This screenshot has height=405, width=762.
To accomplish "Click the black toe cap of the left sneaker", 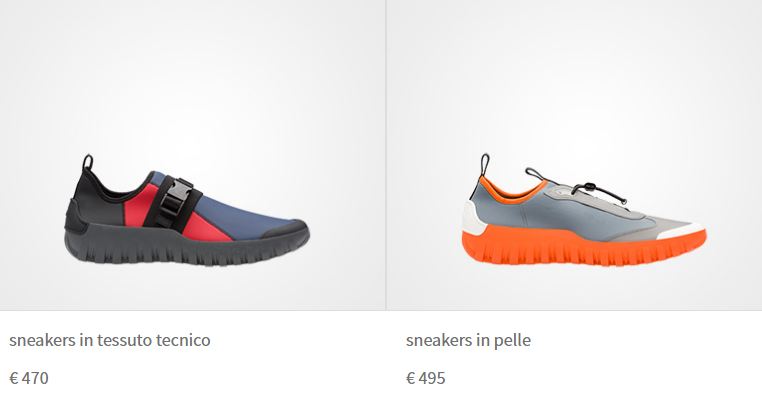I will pyautogui.click(x=287, y=227).
